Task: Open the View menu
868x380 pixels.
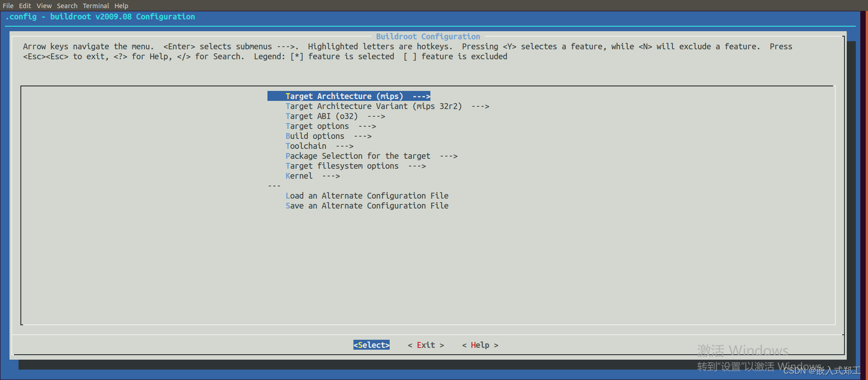Action: click(x=44, y=5)
